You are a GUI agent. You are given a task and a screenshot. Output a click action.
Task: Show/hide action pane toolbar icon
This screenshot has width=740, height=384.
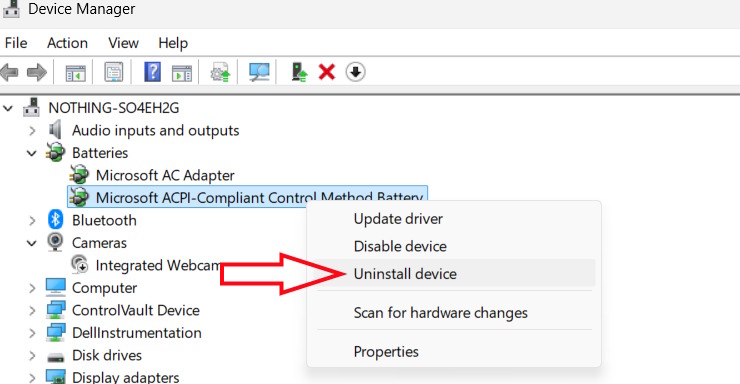click(182, 73)
